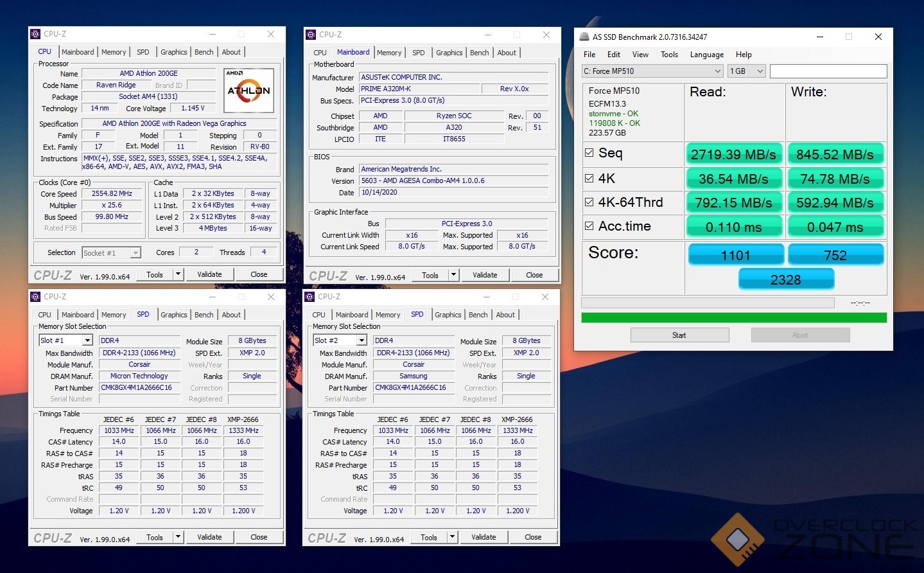
Task: Open the Edit menu in AS SSD Benchmark
Action: pos(614,55)
